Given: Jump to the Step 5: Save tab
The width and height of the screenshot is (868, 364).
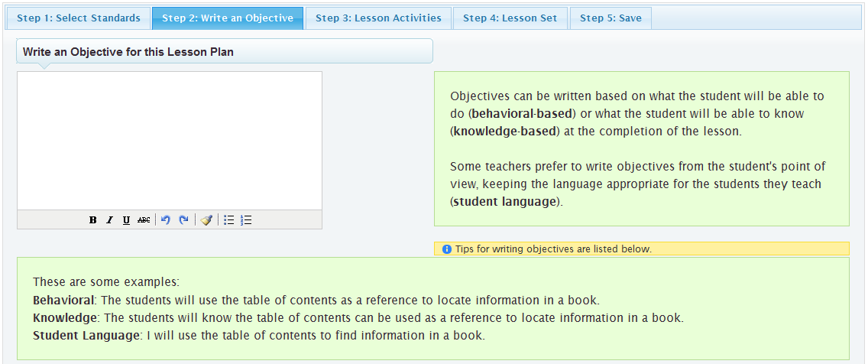Looking at the screenshot, I should (x=611, y=18).
